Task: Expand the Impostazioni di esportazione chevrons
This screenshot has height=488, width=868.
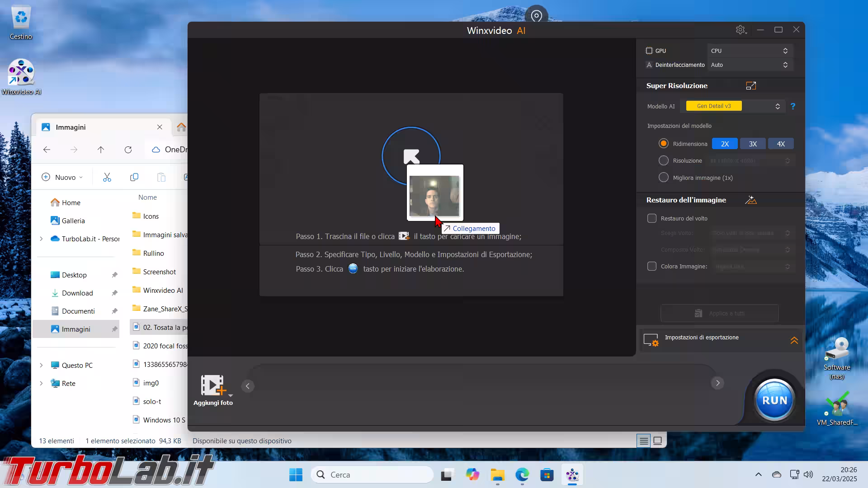Action: point(794,340)
